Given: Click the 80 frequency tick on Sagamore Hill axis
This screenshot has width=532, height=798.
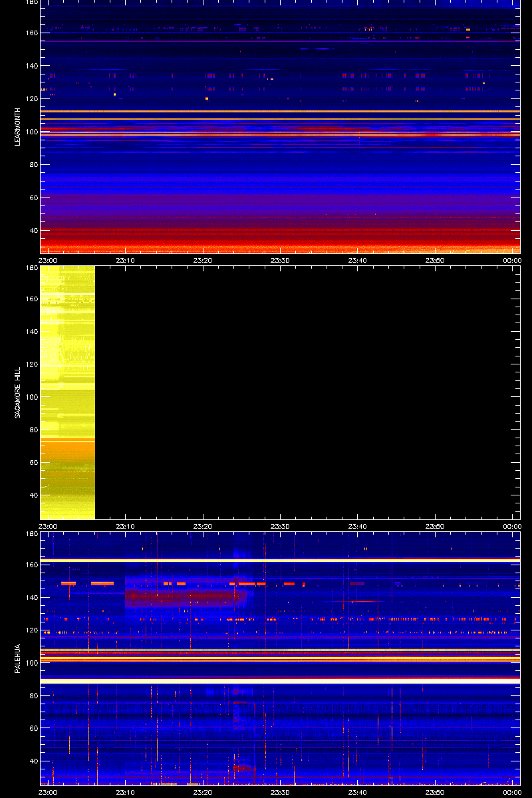Looking at the screenshot, I should (x=33, y=430).
